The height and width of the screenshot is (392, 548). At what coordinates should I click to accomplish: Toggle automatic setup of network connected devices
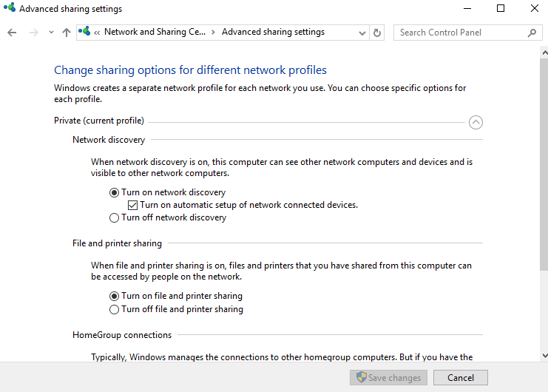coord(132,205)
